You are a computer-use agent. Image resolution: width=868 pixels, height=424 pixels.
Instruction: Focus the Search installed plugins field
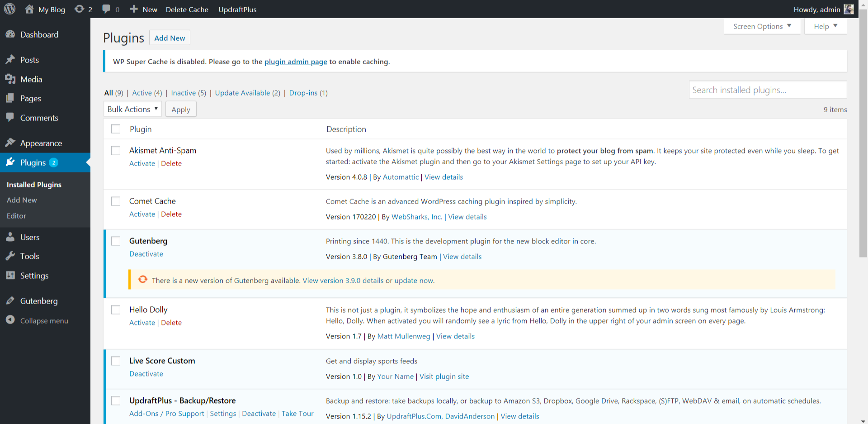coord(767,90)
